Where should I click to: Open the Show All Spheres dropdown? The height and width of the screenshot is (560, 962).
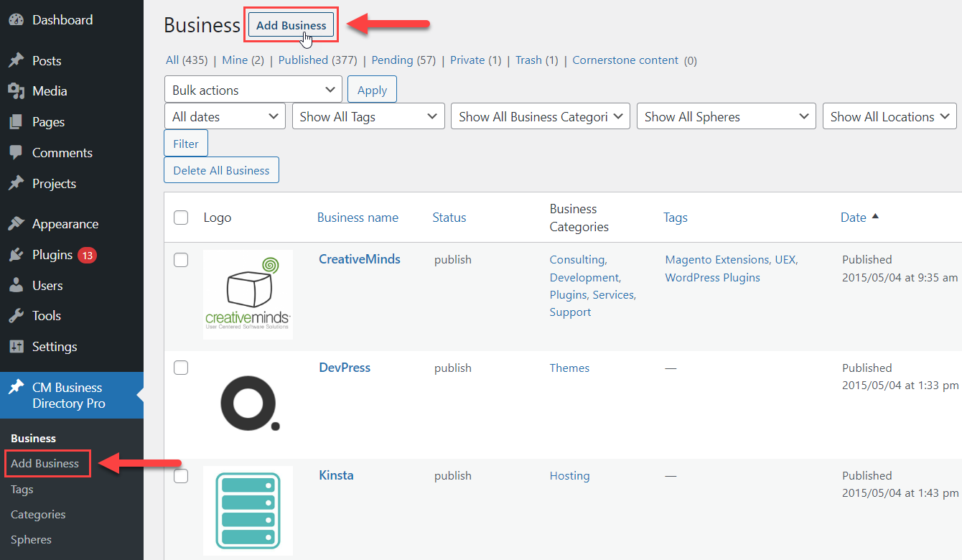(x=726, y=116)
